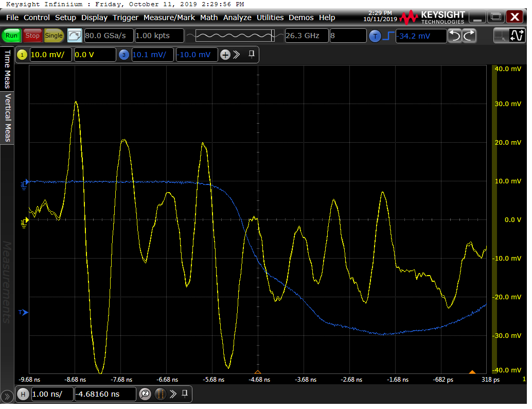Click the redo arrow button
Image resolution: width=532 pixels, height=409 pixels.
(x=469, y=36)
